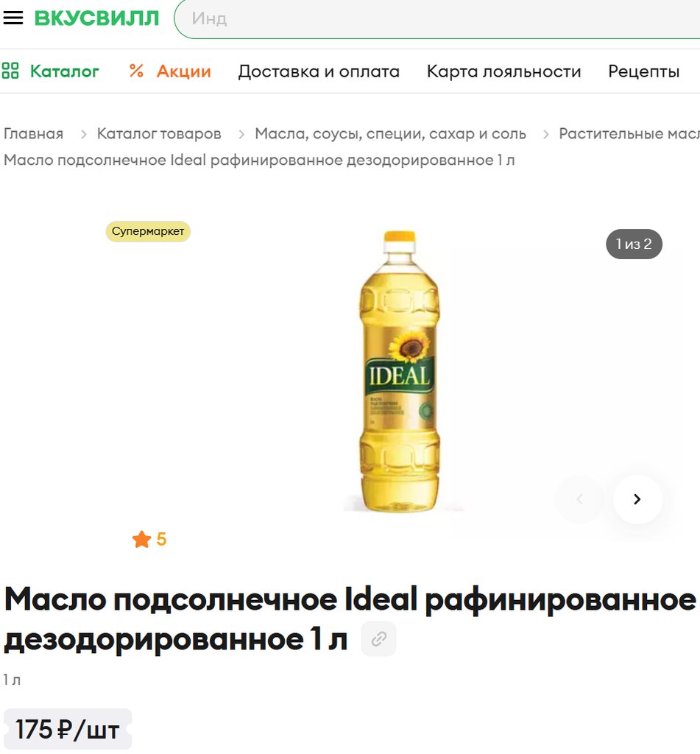Open Доставка и оплата page
The width and height of the screenshot is (700, 754).
coord(319,71)
